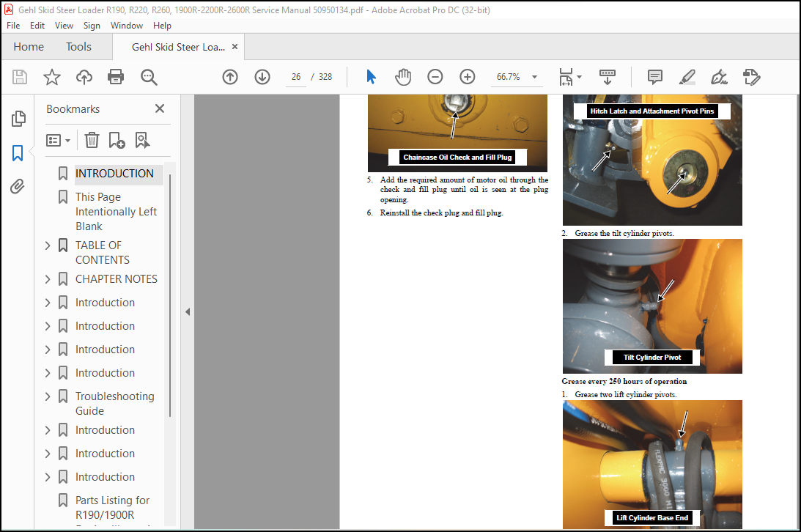Click the bookmarks panel vertical scrollbar
801x532 pixels.
[x=170, y=296]
